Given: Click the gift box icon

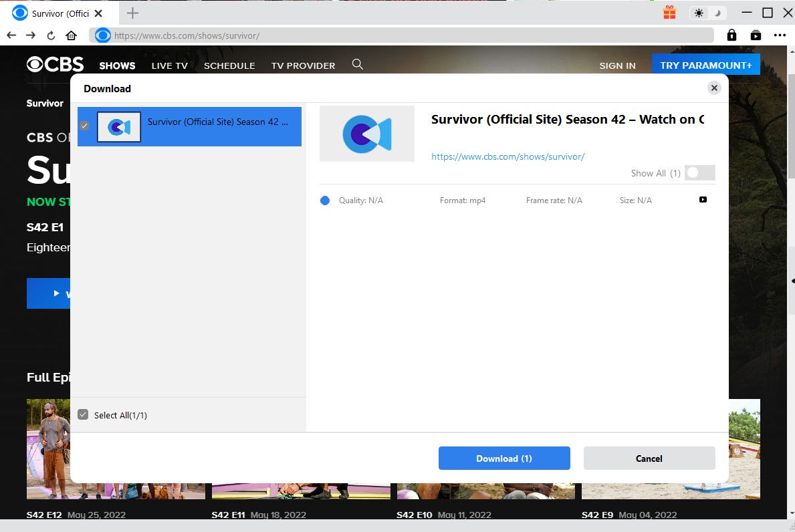Looking at the screenshot, I should (x=669, y=13).
